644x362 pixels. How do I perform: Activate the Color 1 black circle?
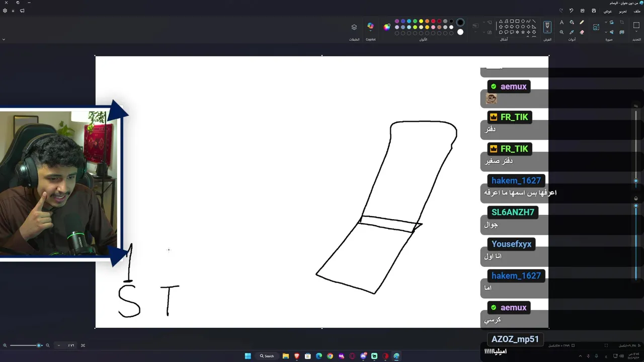click(x=460, y=22)
